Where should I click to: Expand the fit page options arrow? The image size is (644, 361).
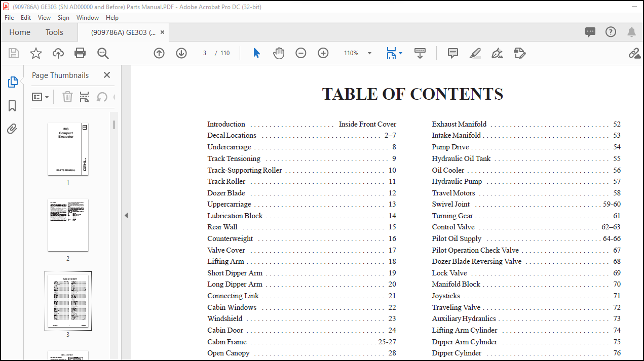coord(401,53)
